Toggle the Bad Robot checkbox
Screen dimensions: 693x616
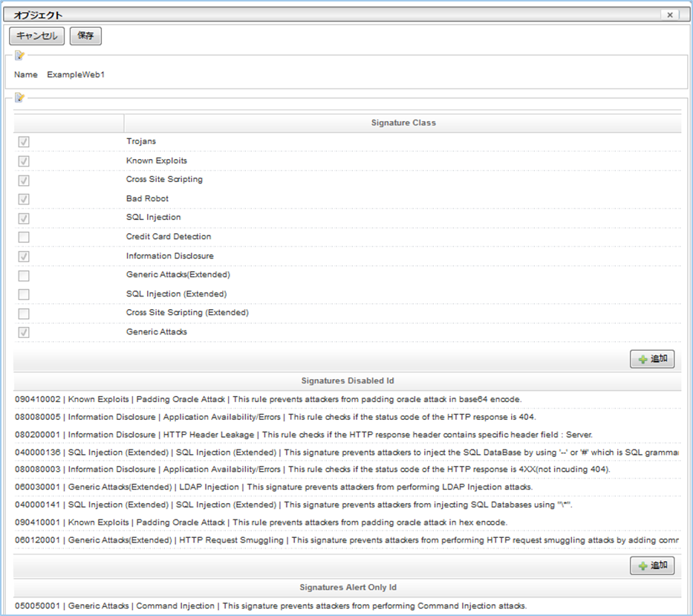click(x=24, y=199)
